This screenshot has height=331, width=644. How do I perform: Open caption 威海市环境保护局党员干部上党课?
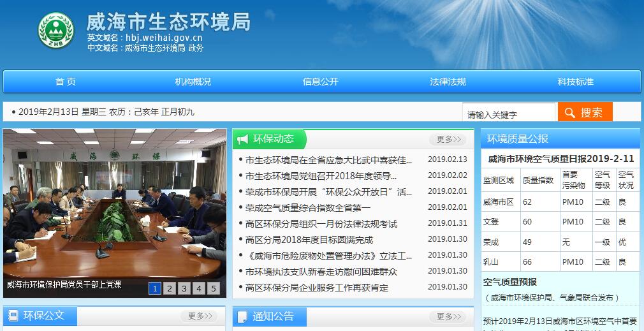pyautogui.click(x=64, y=284)
